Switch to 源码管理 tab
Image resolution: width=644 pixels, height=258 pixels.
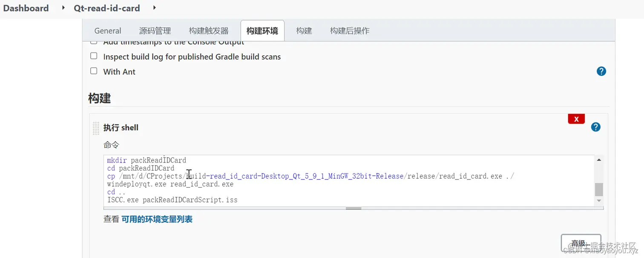(x=155, y=31)
